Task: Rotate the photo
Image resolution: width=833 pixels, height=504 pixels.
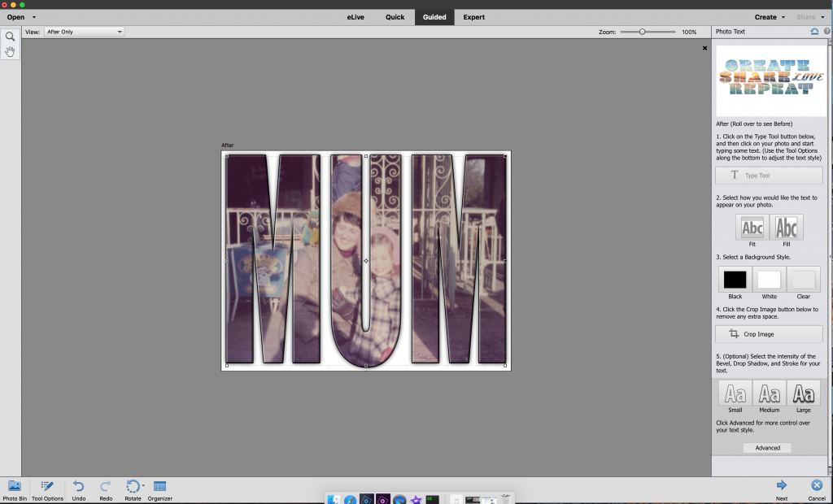Action: [133, 490]
